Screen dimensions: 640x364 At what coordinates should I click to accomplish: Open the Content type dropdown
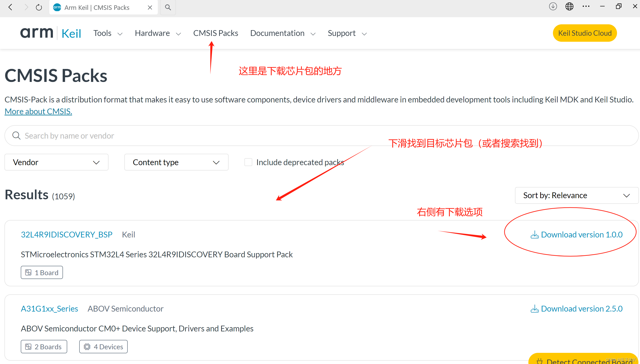pyautogui.click(x=176, y=162)
